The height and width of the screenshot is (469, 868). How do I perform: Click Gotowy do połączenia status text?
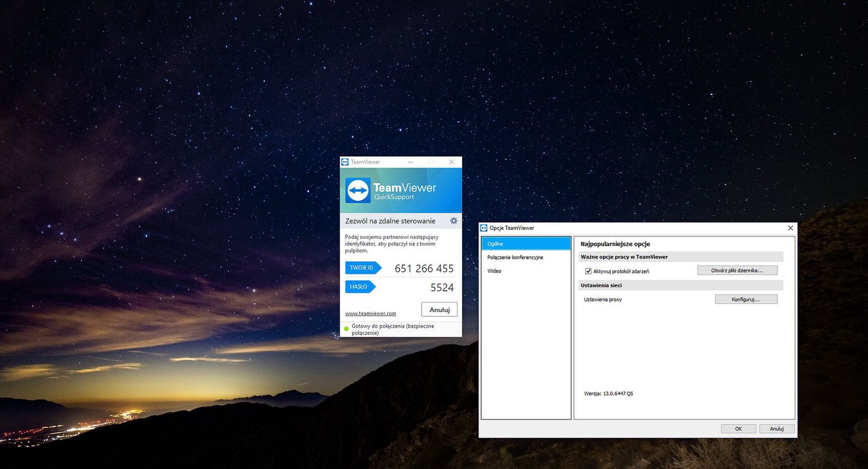393,329
